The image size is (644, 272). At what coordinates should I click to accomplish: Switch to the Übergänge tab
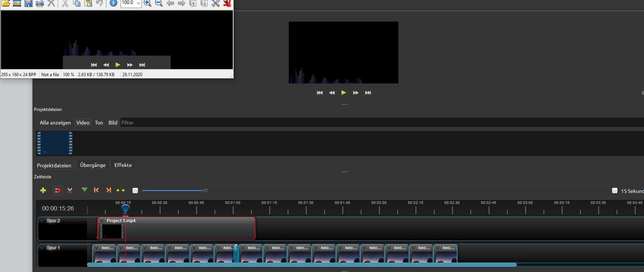[93, 165]
